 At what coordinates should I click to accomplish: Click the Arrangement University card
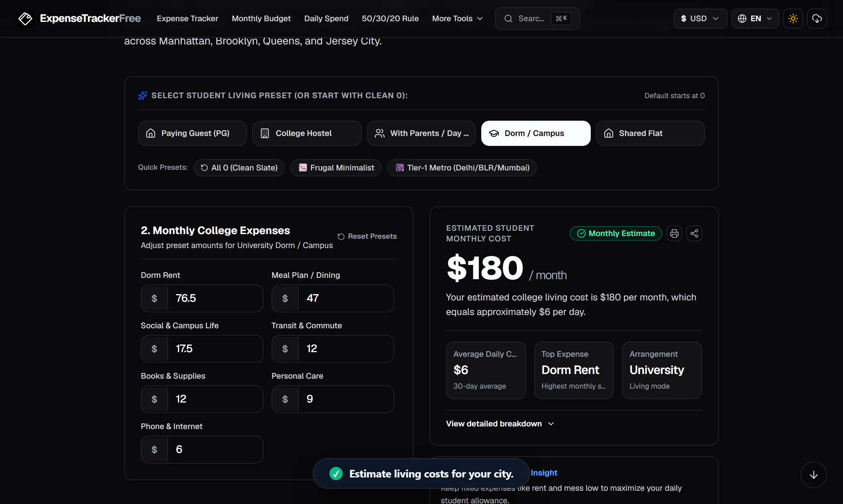[x=662, y=370]
